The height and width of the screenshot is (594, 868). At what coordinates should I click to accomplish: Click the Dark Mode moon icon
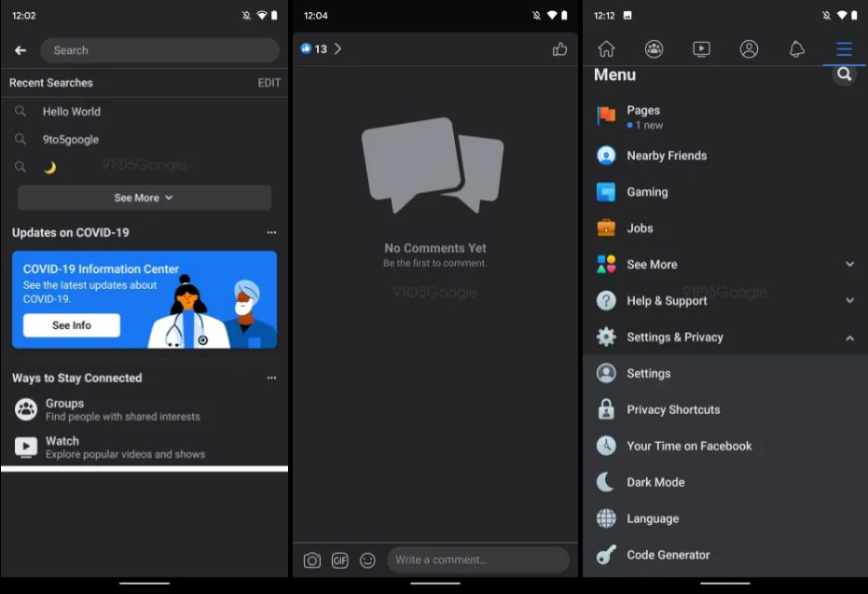tap(606, 482)
